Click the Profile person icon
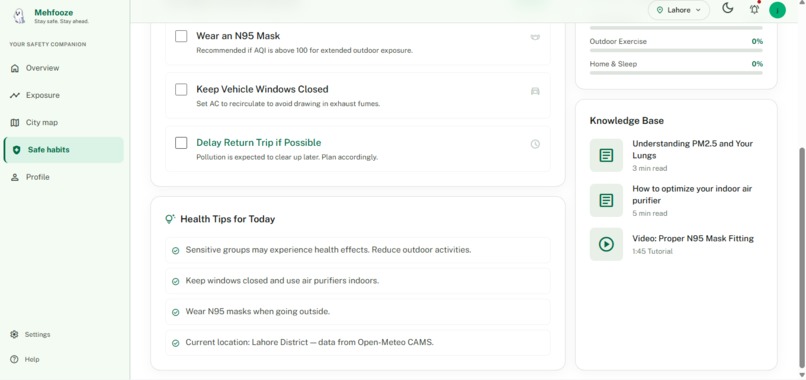The height and width of the screenshot is (380, 806). click(15, 177)
